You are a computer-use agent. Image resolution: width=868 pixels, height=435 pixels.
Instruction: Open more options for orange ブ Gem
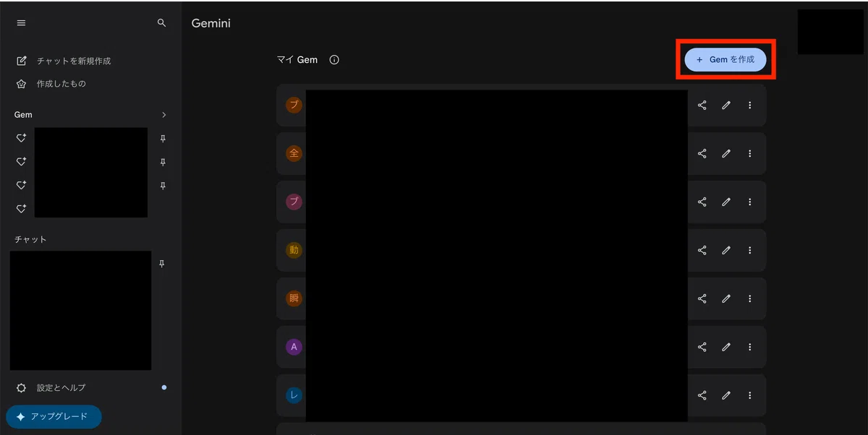click(x=750, y=105)
